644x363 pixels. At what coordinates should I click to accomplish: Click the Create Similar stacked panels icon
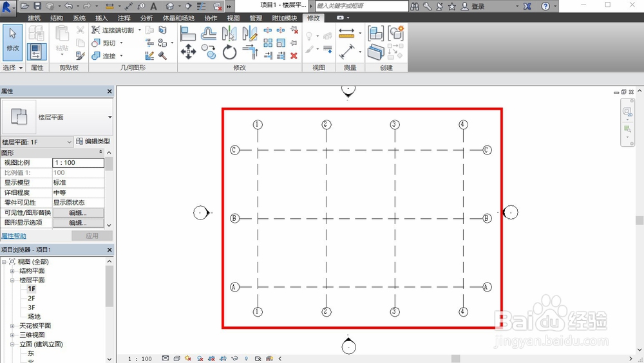(375, 52)
